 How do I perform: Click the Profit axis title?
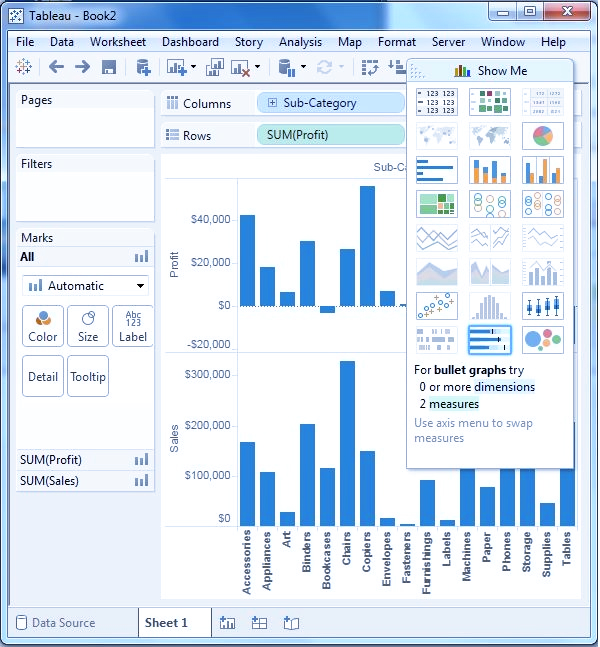(x=174, y=264)
